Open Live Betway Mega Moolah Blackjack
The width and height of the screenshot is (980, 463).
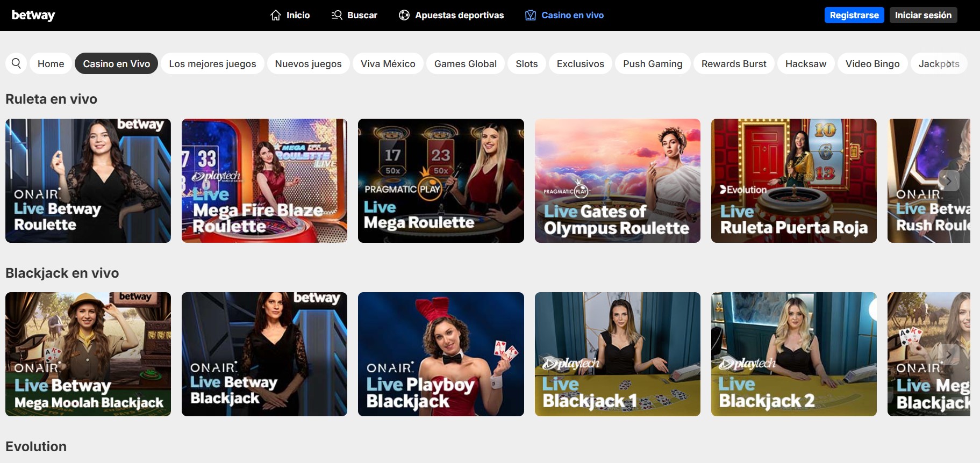click(88, 354)
